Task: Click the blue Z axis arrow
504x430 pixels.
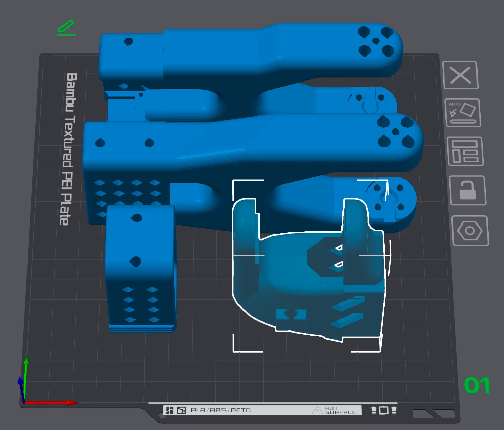Action: tap(21, 382)
